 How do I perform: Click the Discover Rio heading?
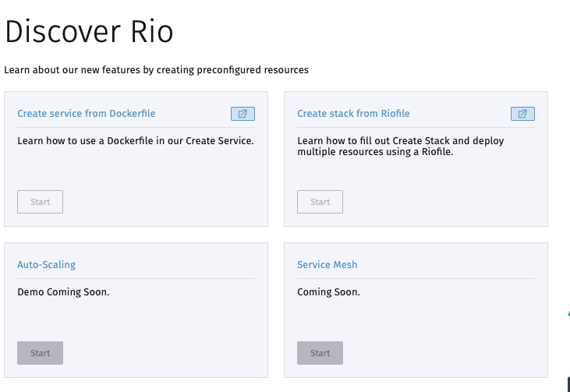pos(89,32)
